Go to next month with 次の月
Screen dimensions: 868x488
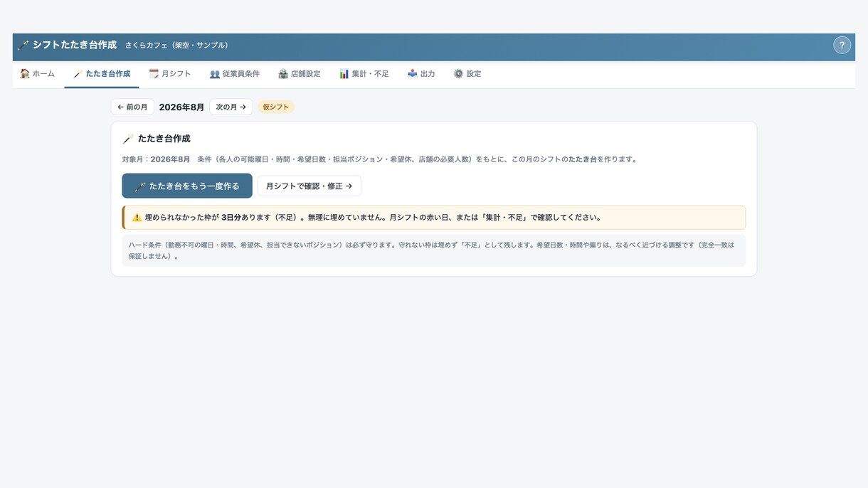231,107
